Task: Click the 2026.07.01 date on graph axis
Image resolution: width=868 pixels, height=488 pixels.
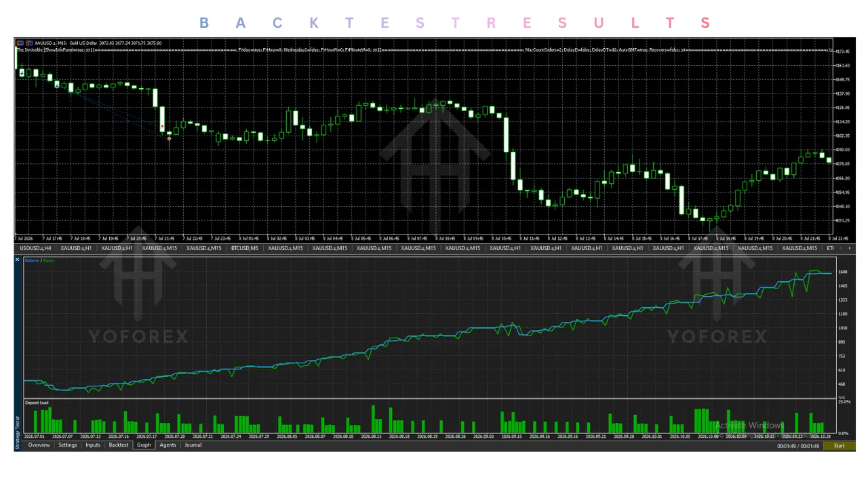Action: (34, 436)
